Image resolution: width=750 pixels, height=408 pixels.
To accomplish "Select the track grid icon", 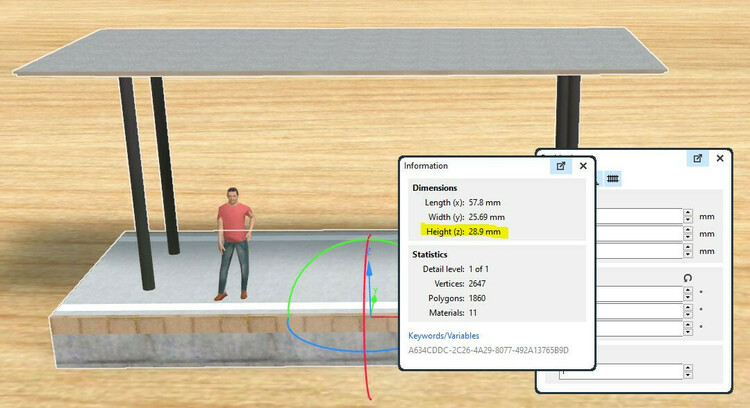I will coord(613,179).
